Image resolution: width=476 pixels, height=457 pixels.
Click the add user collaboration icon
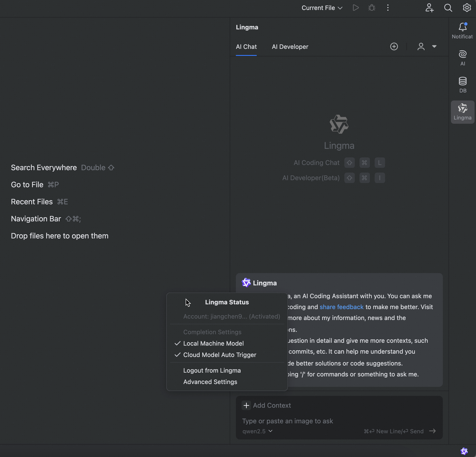[x=429, y=8]
